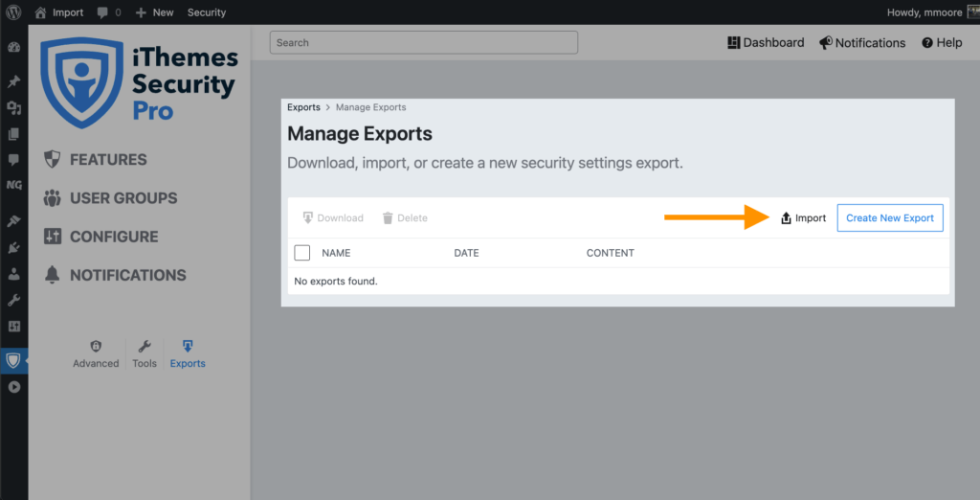Open the Features section
Image resolution: width=980 pixels, height=500 pixels.
(96, 160)
